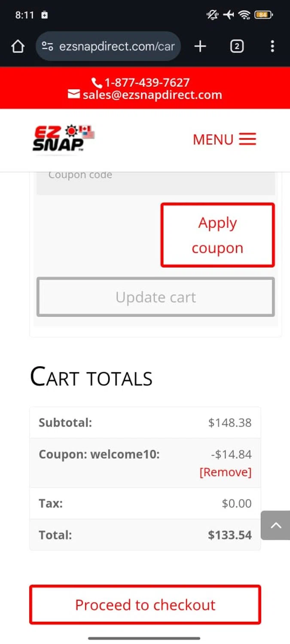Tap the browser home icon
The image size is (290, 644).
(x=18, y=46)
